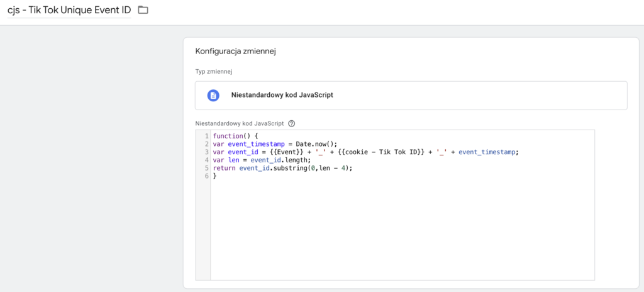Click the folder icon next to variable name
This screenshot has height=292, width=644.
pyautogui.click(x=143, y=10)
